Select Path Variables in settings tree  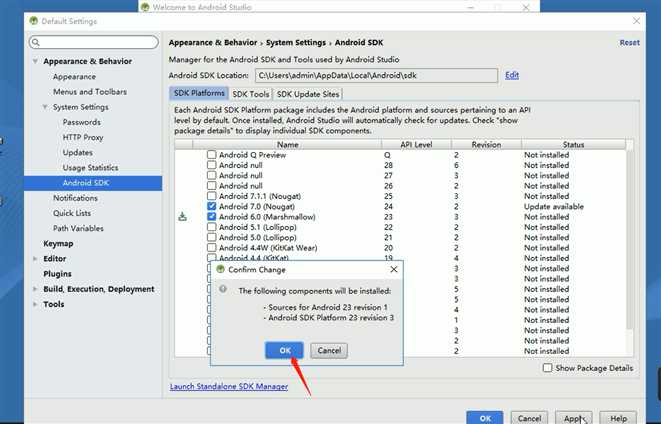click(78, 228)
